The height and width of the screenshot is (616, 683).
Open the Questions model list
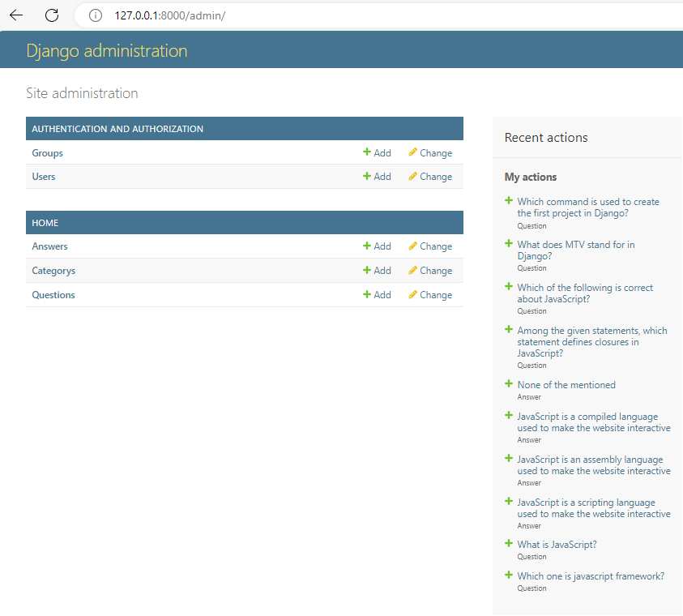[53, 294]
